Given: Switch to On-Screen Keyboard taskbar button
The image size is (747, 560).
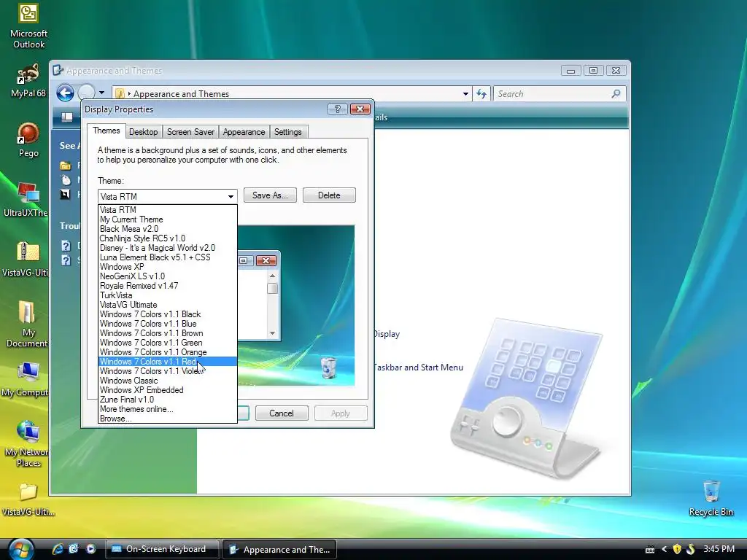Looking at the screenshot, I should pyautogui.click(x=162, y=549).
